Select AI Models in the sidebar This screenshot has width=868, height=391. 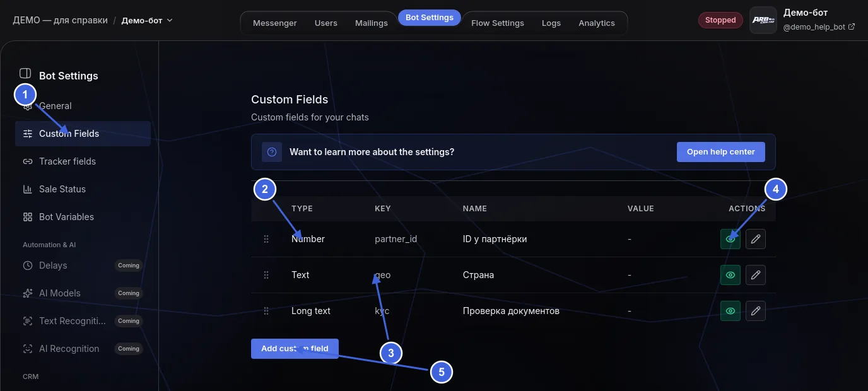coord(83,293)
